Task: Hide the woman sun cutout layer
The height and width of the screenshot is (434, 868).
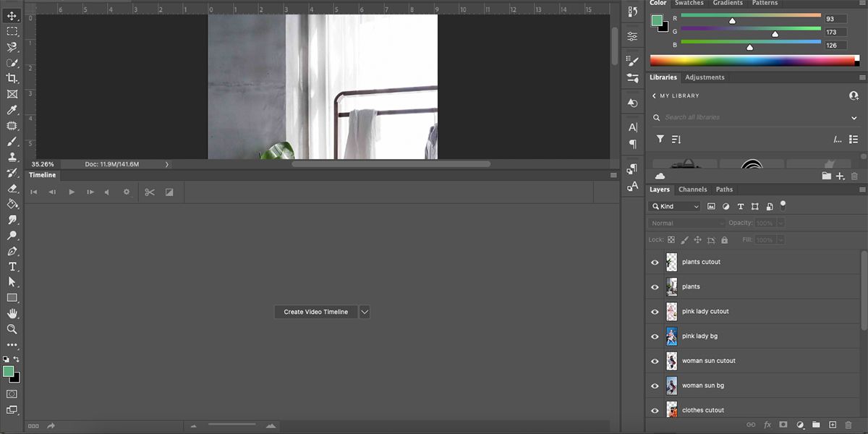Action: click(655, 361)
